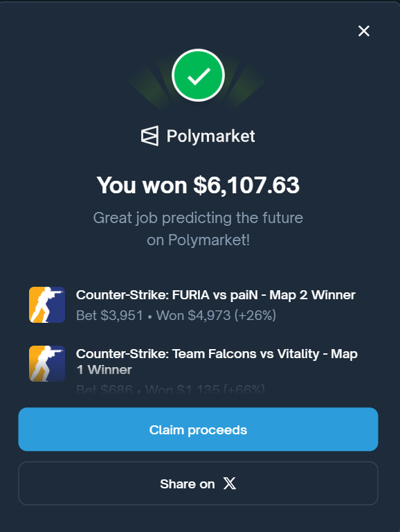Viewport: 400px width, 532px height.
Task: Click the 'You won' heading words
Action: (142, 185)
